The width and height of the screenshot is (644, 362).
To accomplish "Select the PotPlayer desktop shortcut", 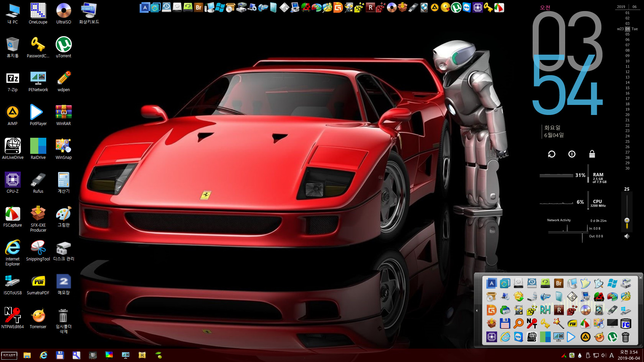I will click(x=38, y=115).
